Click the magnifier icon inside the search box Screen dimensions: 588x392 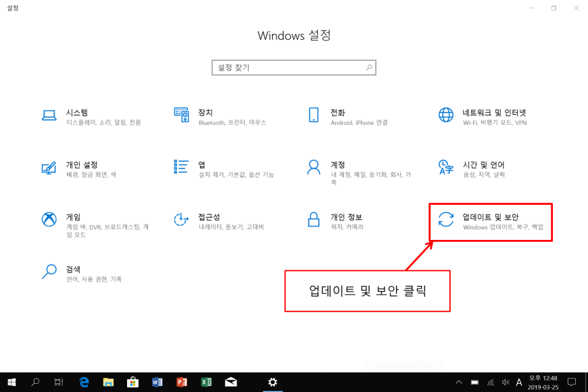[369, 68]
